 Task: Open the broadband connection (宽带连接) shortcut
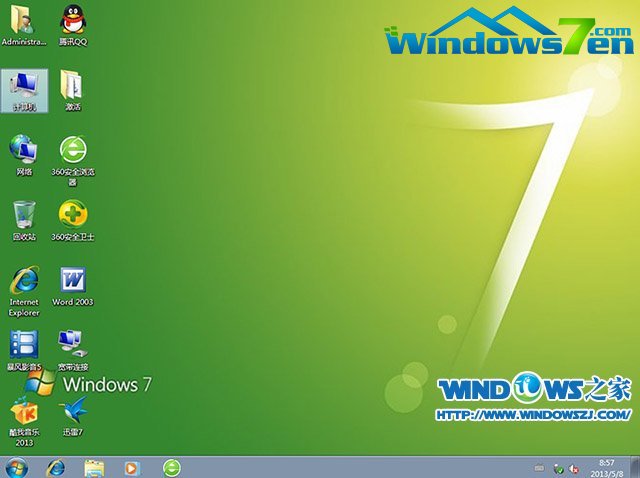[x=72, y=345]
